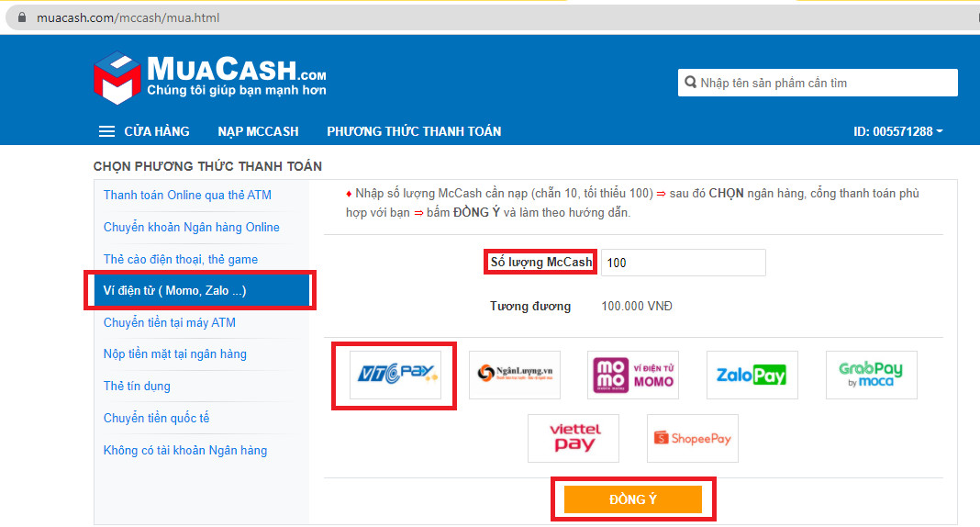Select the NgânLượng.vn payment logo
This screenshot has width=980, height=527.
(x=515, y=375)
